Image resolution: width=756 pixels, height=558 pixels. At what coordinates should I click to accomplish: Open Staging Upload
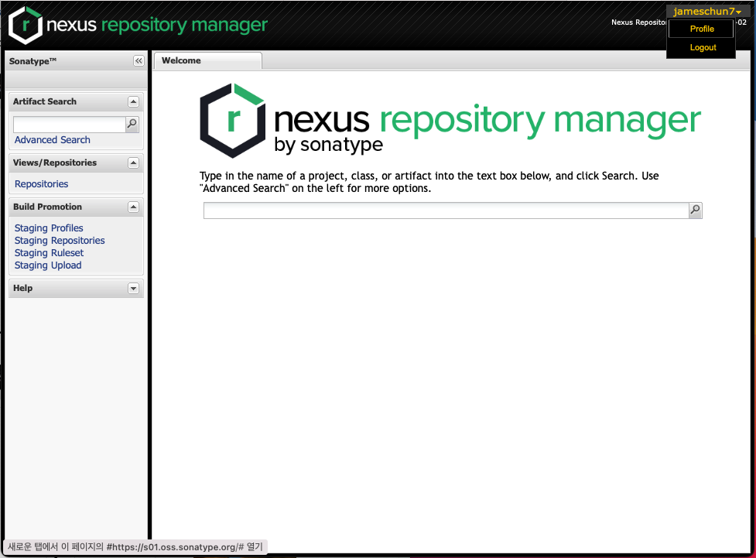click(x=48, y=265)
